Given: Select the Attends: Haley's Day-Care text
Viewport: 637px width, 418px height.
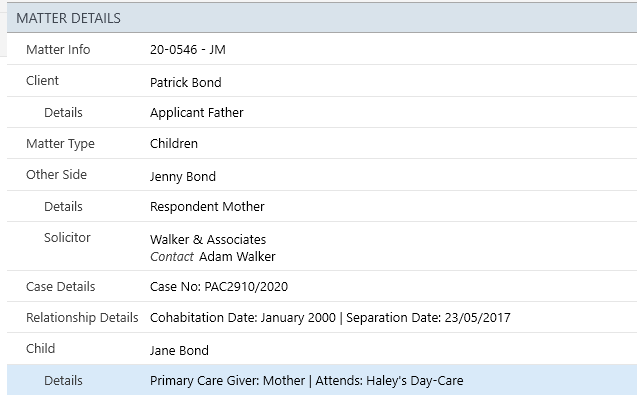Looking at the screenshot, I should 389,381.
